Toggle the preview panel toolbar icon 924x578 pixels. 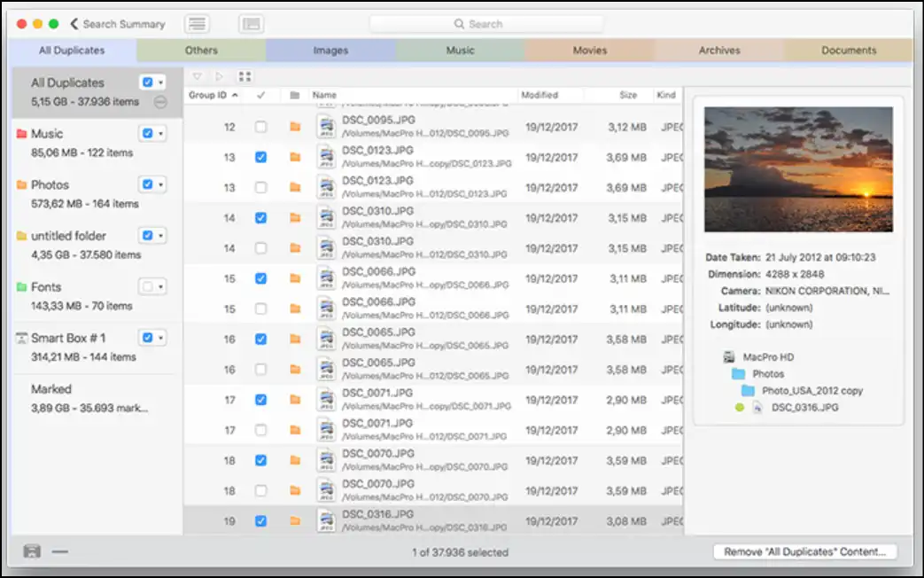(x=252, y=24)
